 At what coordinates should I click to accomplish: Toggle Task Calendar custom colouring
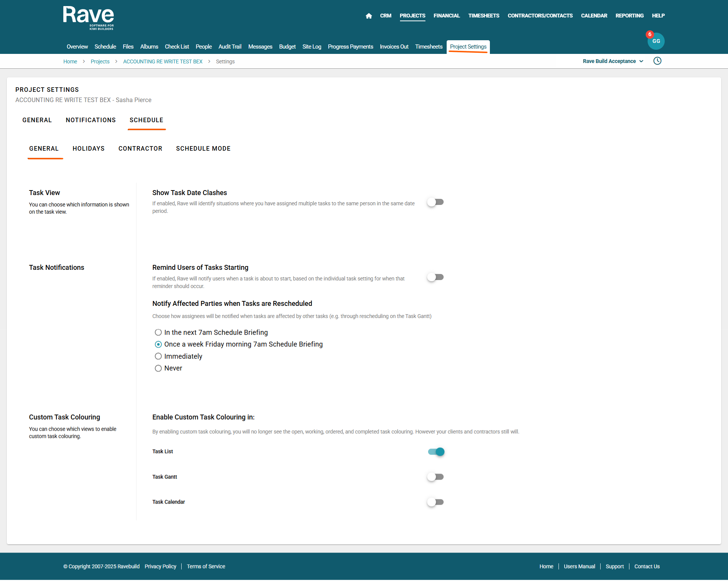point(435,502)
